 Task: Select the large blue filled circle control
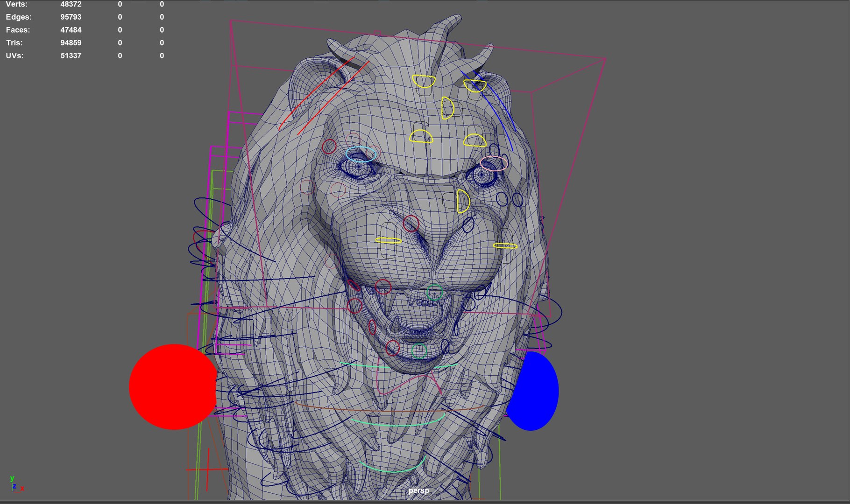532,391
